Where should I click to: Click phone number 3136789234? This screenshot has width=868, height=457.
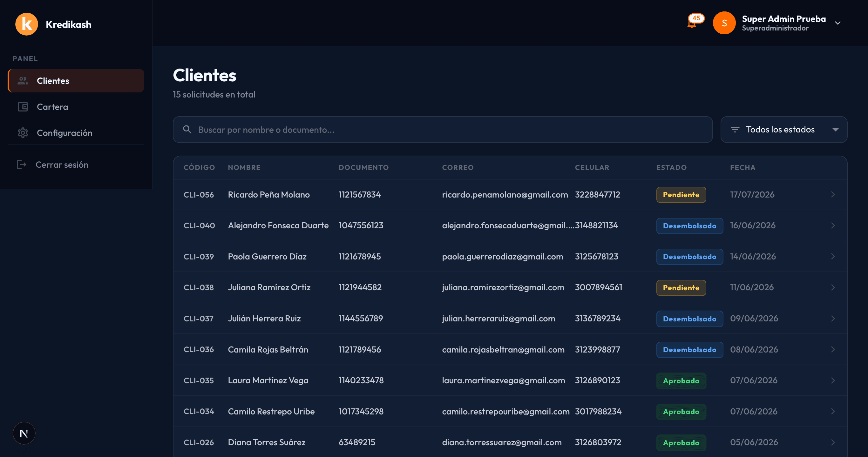(x=597, y=318)
